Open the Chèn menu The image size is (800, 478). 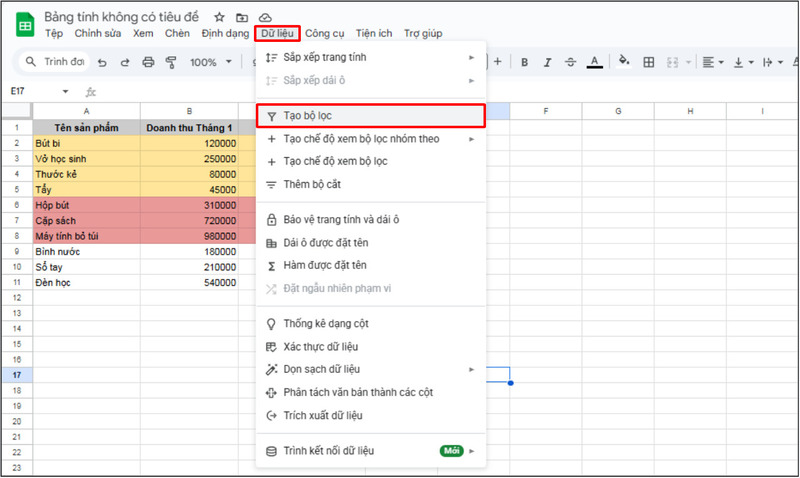point(177,34)
